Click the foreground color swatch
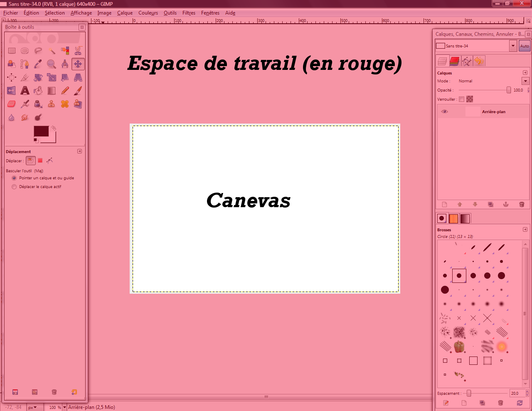532x411 pixels. coord(41,131)
